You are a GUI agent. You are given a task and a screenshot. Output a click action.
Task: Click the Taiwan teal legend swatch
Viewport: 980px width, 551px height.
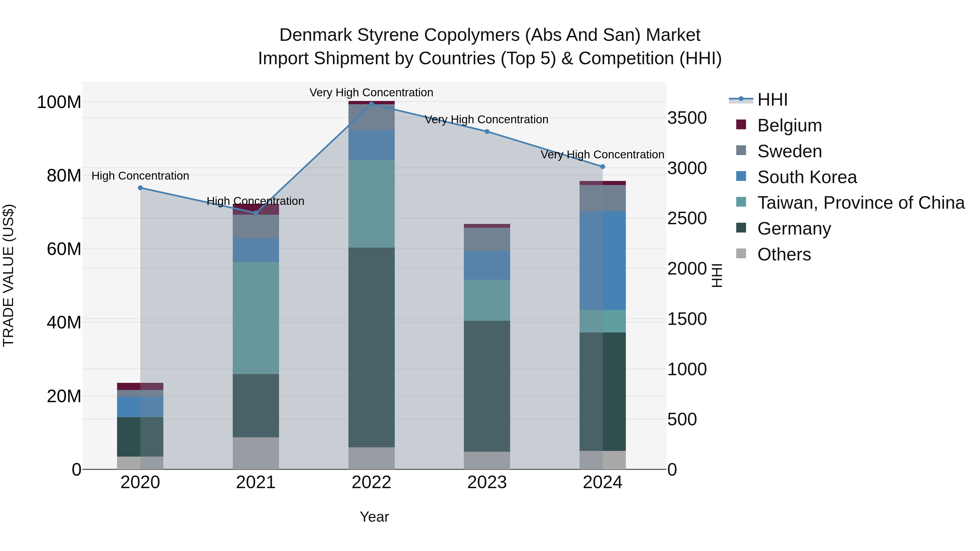pos(741,202)
